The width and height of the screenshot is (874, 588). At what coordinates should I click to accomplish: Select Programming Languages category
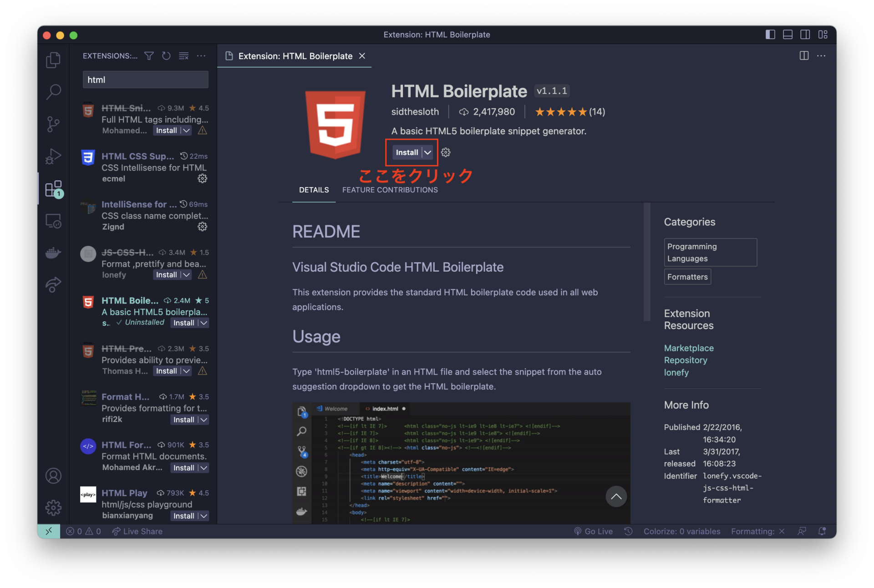coord(710,253)
